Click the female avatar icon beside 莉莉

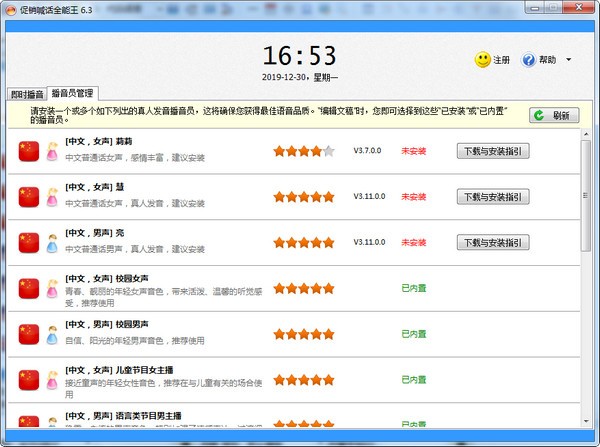(x=52, y=151)
